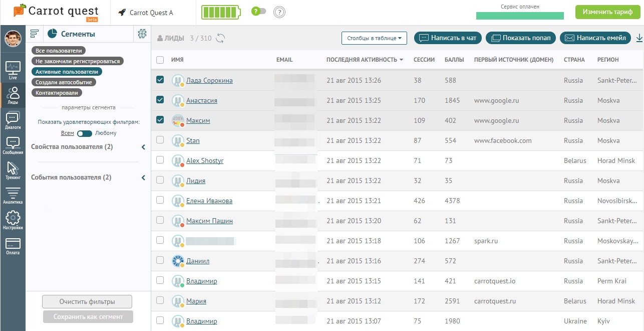Click the Написать в чат button
This screenshot has height=331, width=644.
(x=448, y=38)
